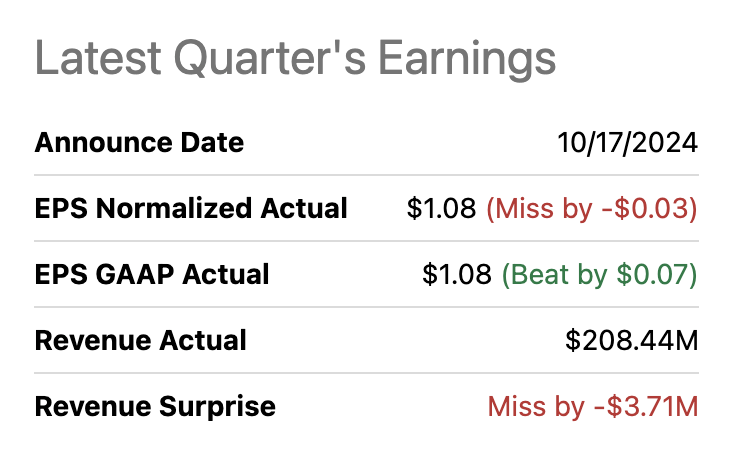Select the EPS GAAP Actual label
This screenshot has width=730, height=454.
(x=152, y=274)
